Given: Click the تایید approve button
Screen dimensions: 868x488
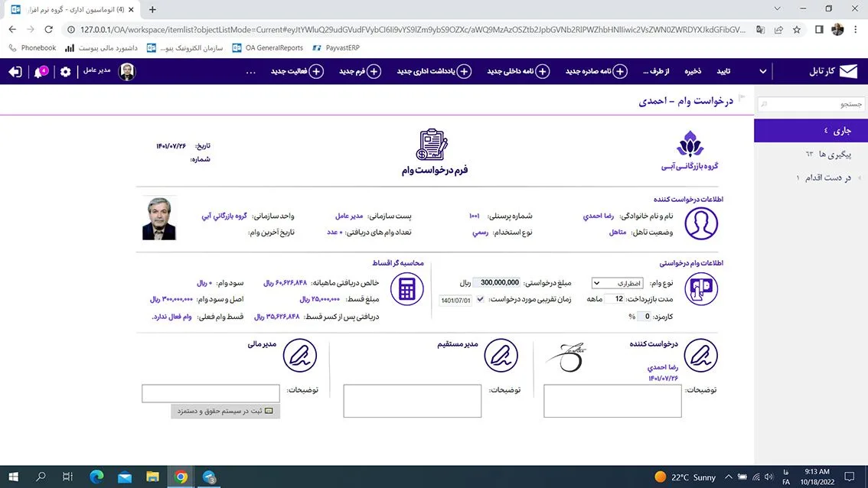Looking at the screenshot, I should (723, 72).
